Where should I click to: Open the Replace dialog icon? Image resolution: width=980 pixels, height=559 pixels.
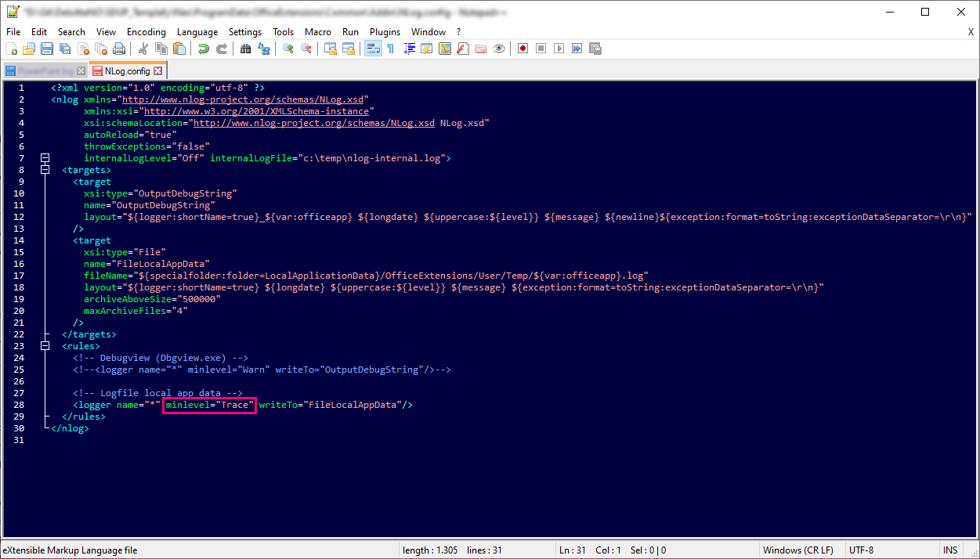coord(264,49)
